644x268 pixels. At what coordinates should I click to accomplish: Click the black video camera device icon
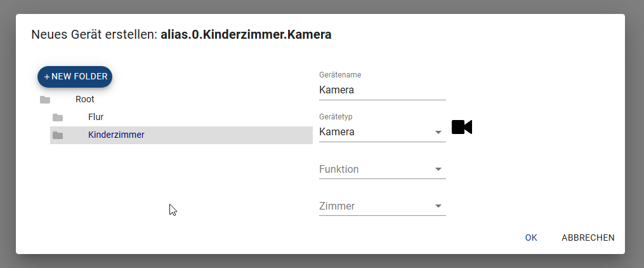(x=462, y=127)
